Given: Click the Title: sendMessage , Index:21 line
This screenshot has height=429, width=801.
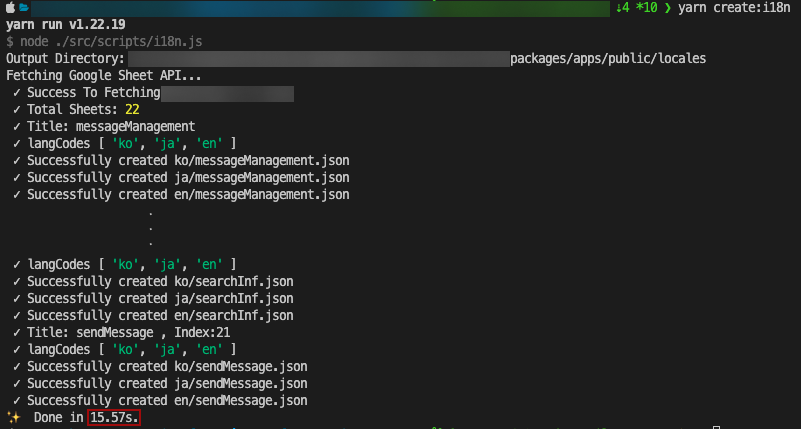Looking at the screenshot, I should pos(150,332).
